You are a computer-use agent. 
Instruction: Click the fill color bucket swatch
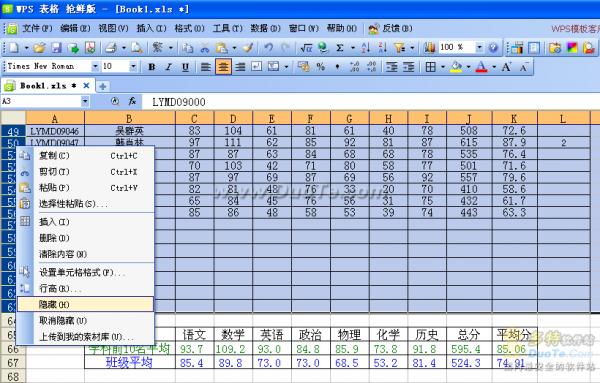[x=456, y=67]
